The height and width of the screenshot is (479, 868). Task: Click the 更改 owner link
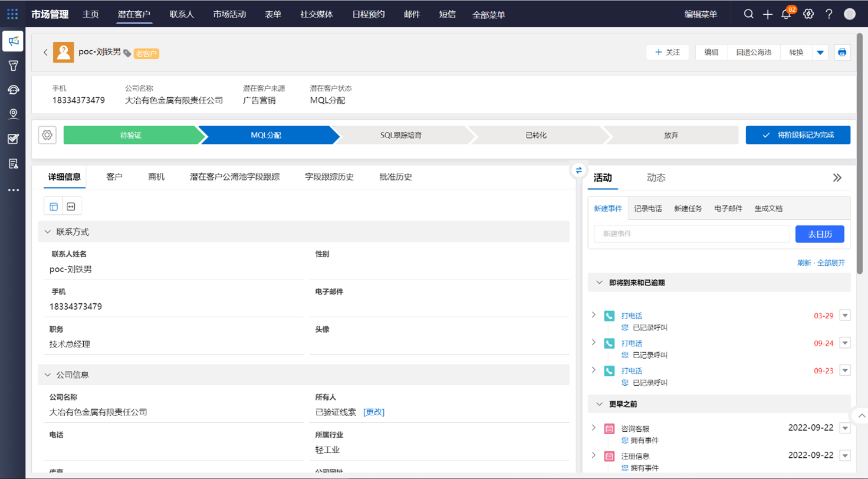click(374, 412)
